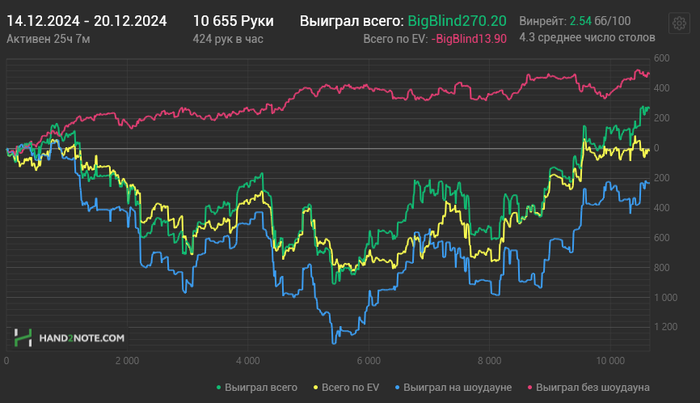Click the x-axis label 8 000
The image size is (700, 403).
(x=490, y=361)
